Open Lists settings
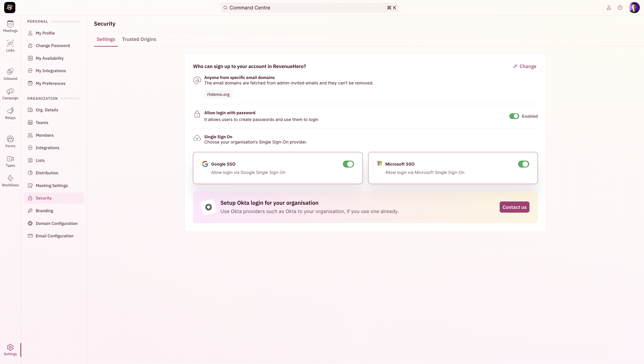Viewport: 644px width, 364px height. point(54,161)
